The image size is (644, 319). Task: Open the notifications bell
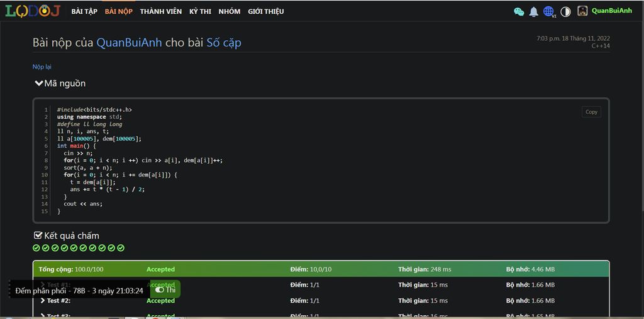(533, 11)
